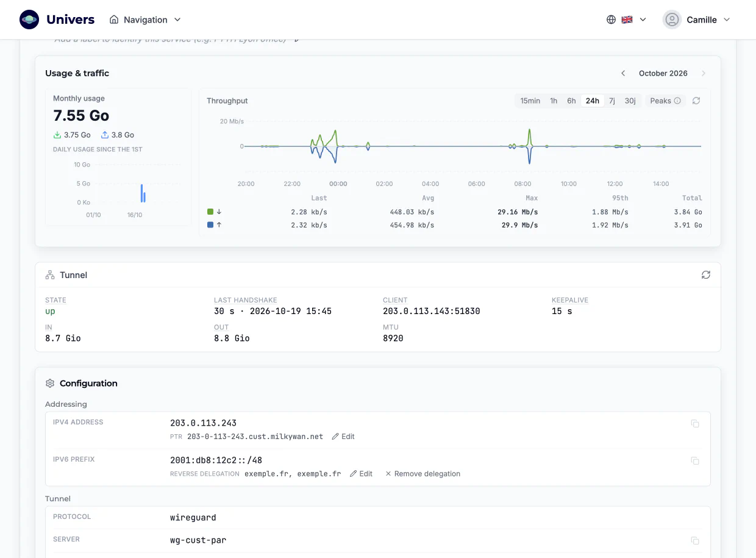Copy the IPv6 prefix
Image resolution: width=756 pixels, height=558 pixels.
click(x=695, y=460)
